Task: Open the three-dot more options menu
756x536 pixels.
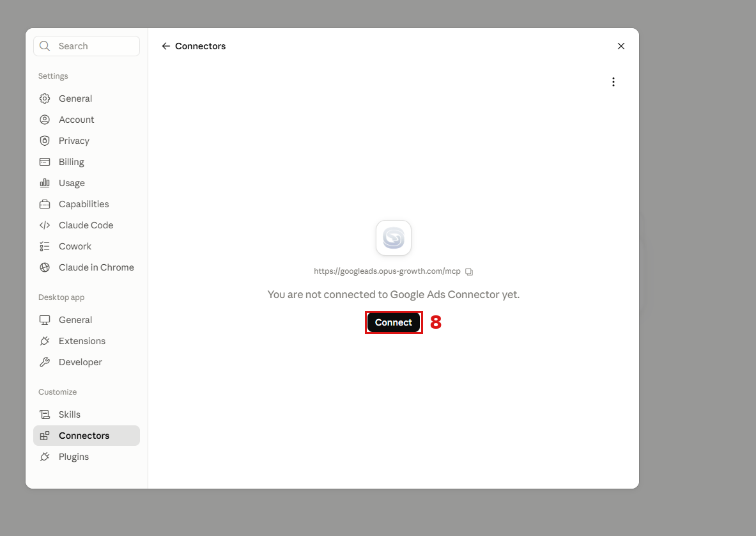Action: click(613, 82)
